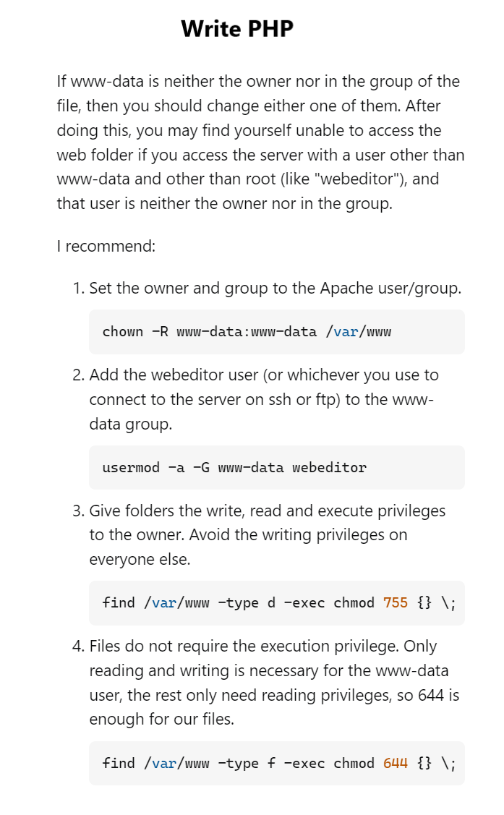Click the blue "var" in chown command

click(346, 332)
